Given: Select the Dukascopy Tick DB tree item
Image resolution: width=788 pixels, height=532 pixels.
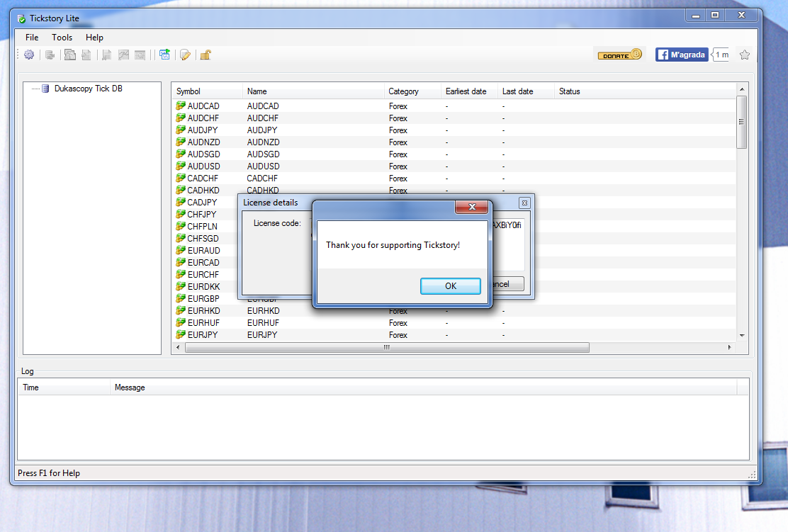Looking at the screenshot, I should pyautogui.click(x=88, y=89).
